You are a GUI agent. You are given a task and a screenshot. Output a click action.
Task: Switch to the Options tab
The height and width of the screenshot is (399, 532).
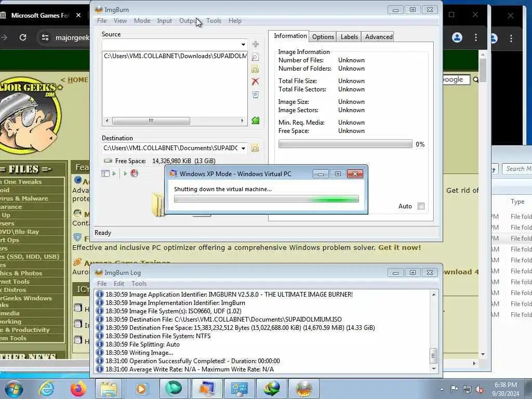pos(323,37)
